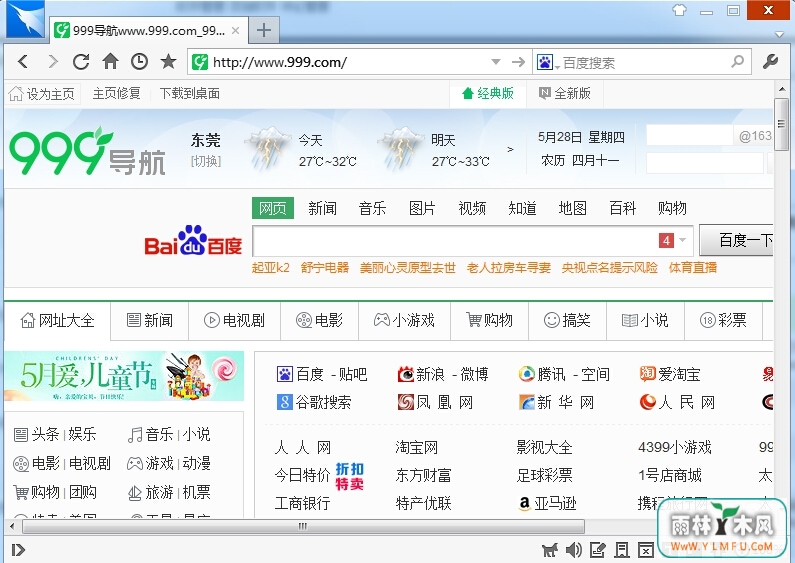Click 下载到桌面 link
This screenshot has height=563, width=795.
click(190, 93)
